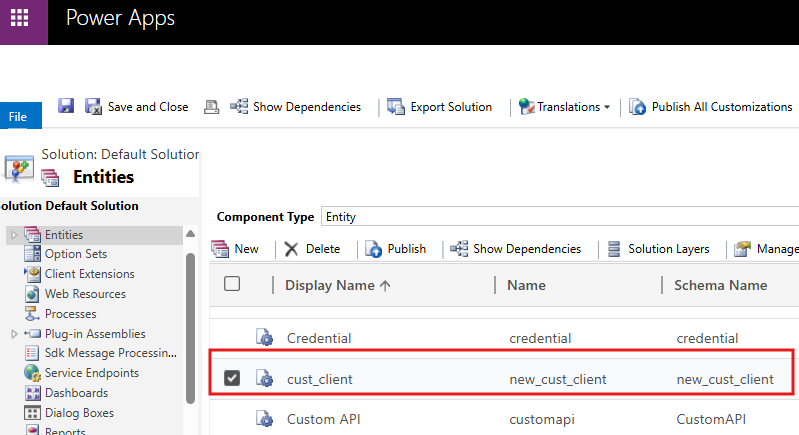
Task: Click the Web Resources tree icon
Action: click(32, 293)
